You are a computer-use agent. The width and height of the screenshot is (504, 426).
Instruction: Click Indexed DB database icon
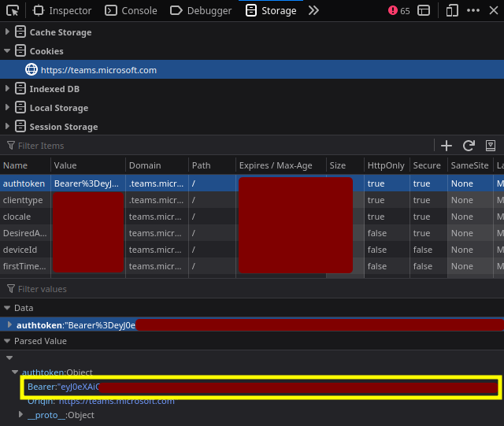(x=20, y=88)
